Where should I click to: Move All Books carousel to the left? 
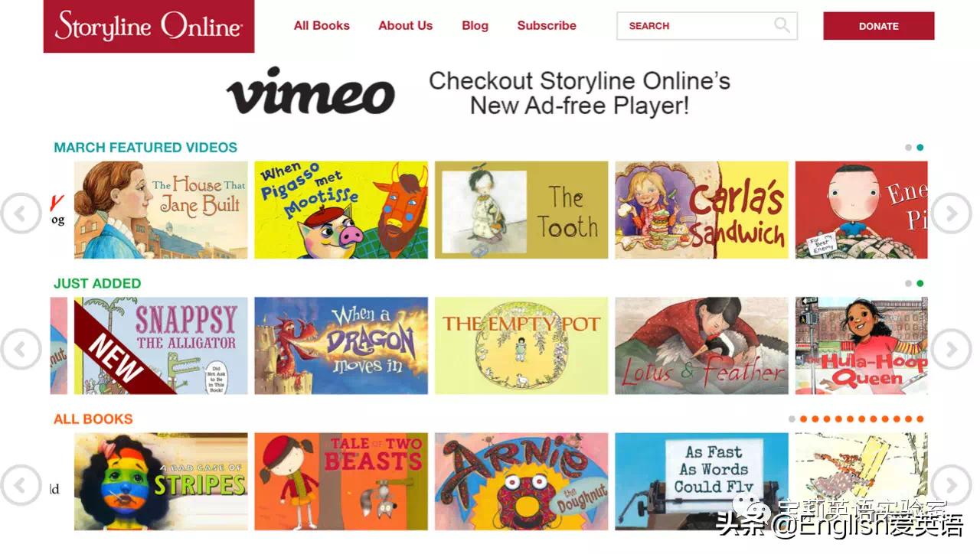pyautogui.click(x=21, y=485)
